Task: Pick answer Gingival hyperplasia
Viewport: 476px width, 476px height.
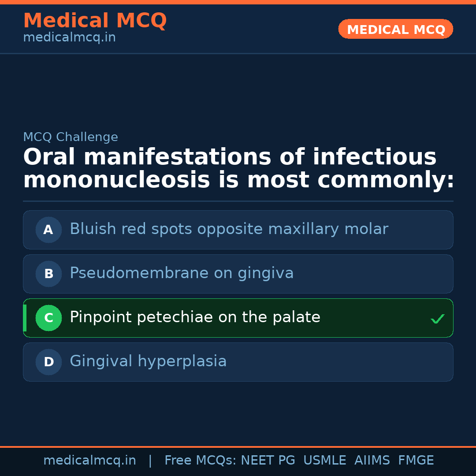Action: 148,361
